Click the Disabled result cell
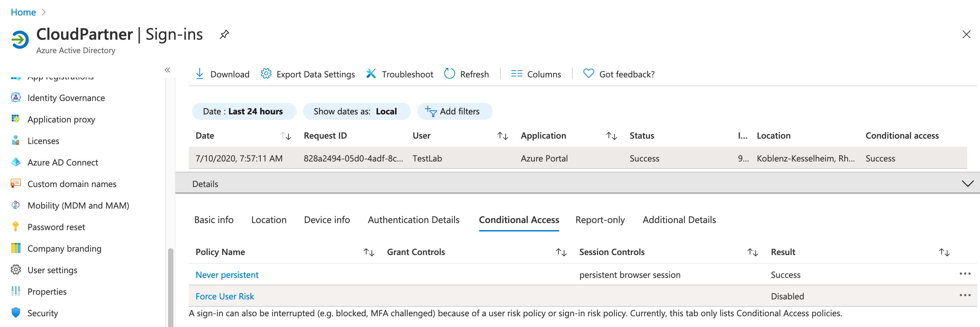This screenshot has width=980, height=327. (787, 296)
